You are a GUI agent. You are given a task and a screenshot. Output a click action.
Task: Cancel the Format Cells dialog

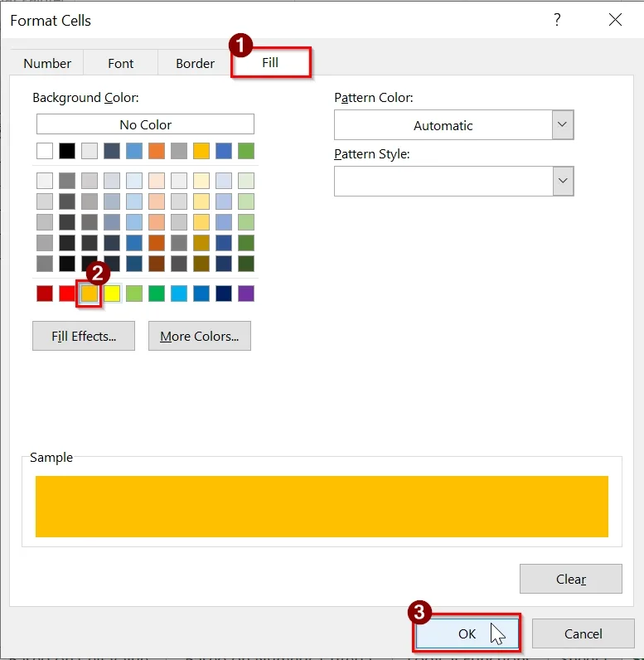point(583,633)
